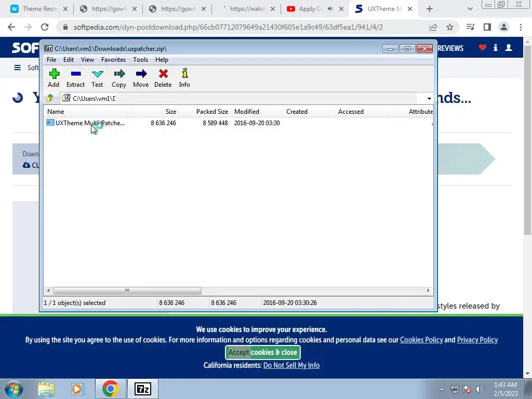Share this page icon in address bar
Screen dimensions: 532x399
[x=433, y=27]
